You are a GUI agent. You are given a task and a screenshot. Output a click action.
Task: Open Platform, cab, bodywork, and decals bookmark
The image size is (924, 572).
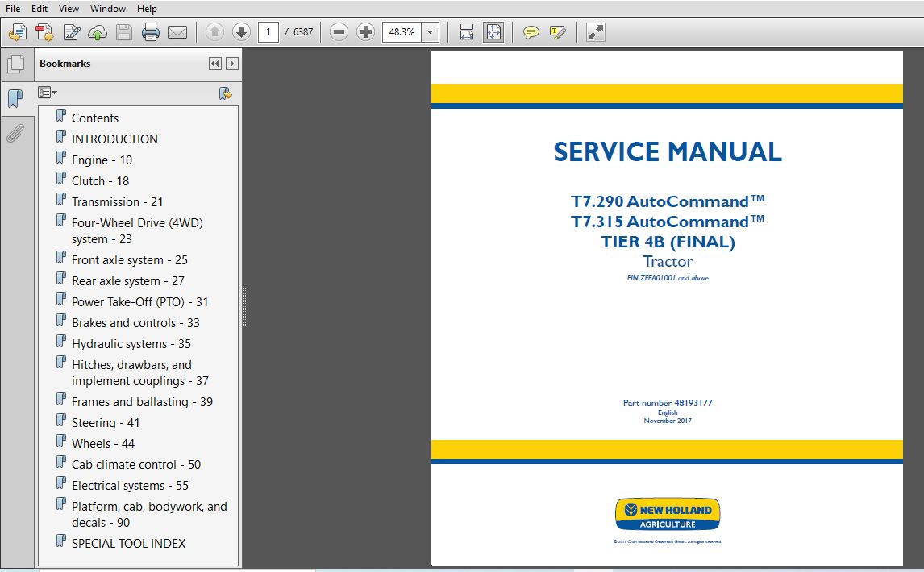[149, 515]
